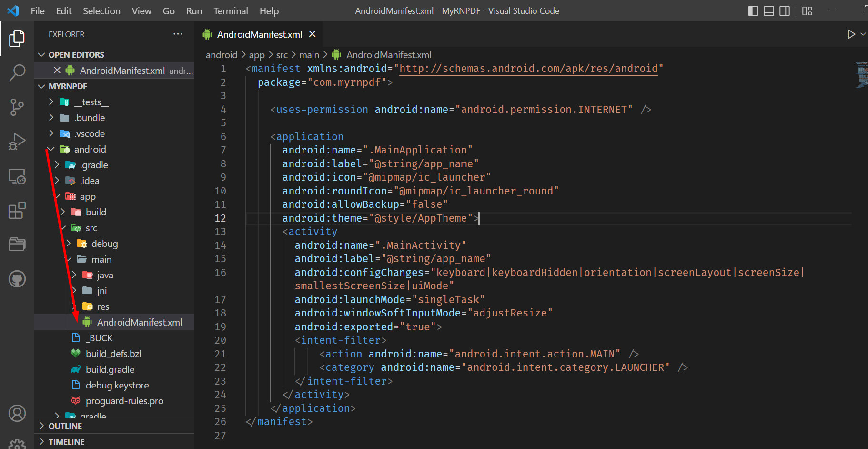868x449 pixels.
Task: Select the AndroidManifest.xml editor tab
Action: point(259,34)
